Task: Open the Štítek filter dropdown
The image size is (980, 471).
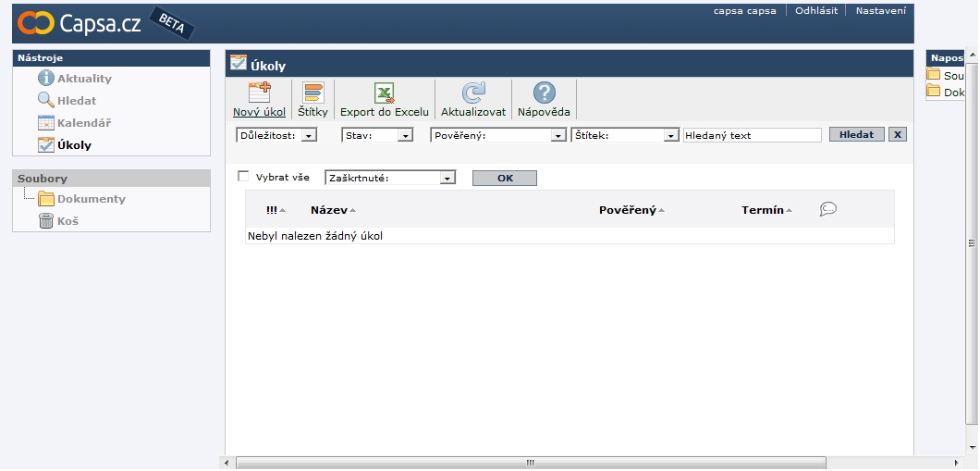Action: (x=625, y=135)
